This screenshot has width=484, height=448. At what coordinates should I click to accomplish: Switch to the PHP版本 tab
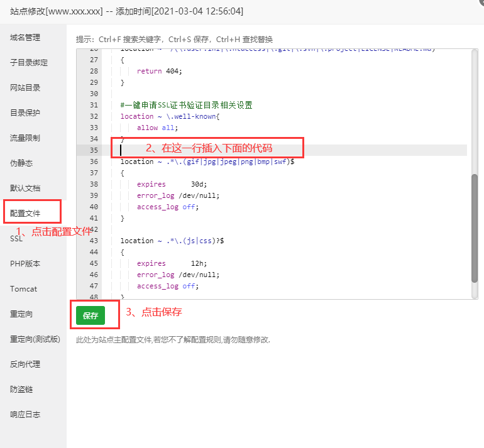point(25,264)
